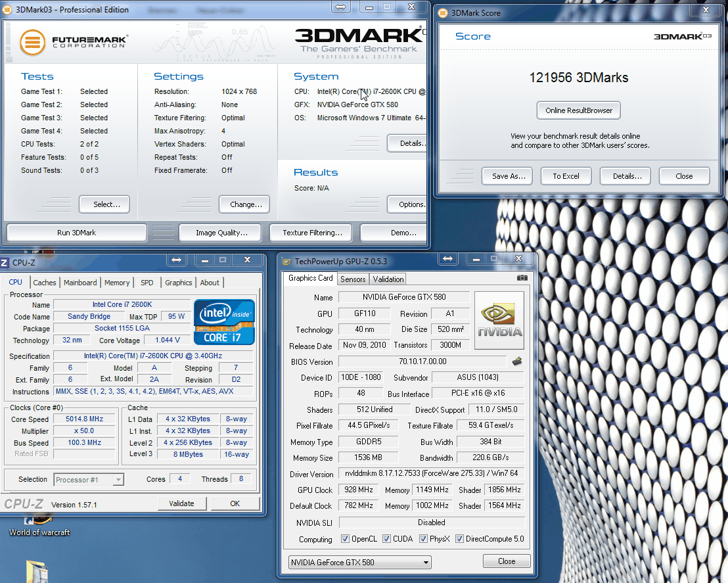
Task: Click the Futuremark Corporation logo
Action: (74, 43)
